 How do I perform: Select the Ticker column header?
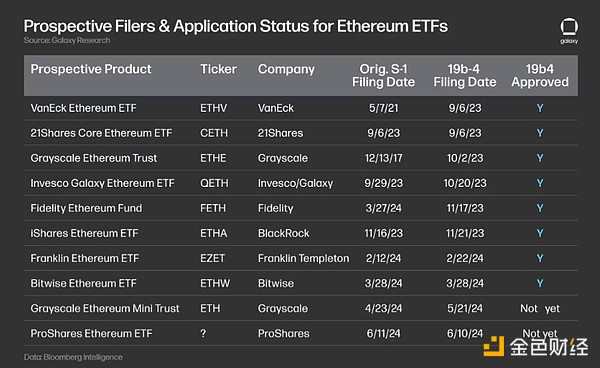pos(218,69)
